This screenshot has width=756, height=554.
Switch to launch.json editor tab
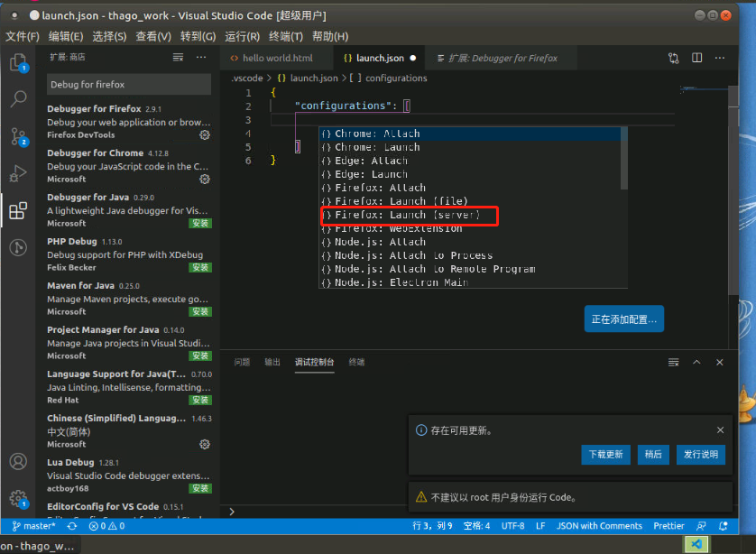[380, 59]
